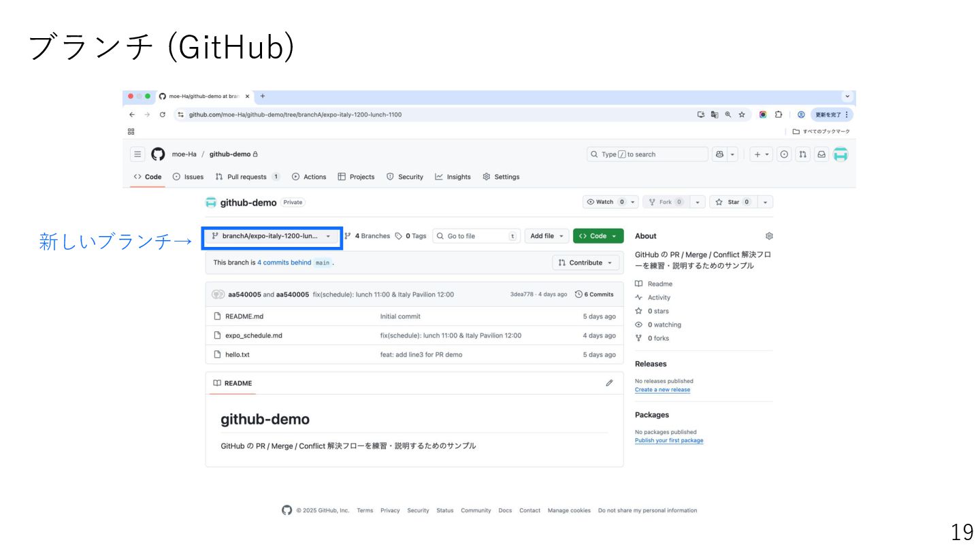Open the すべてのブックマーク folder

pyautogui.click(x=821, y=131)
